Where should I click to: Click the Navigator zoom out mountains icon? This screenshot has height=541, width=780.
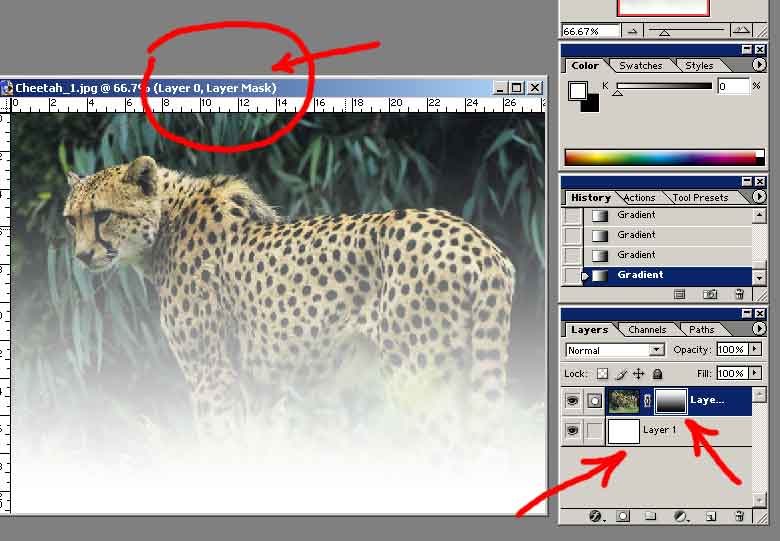coord(633,31)
